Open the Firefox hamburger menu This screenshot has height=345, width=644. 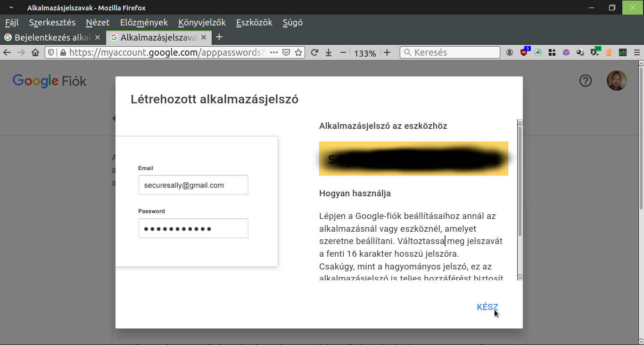pyautogui.click(x=637, y=52)
